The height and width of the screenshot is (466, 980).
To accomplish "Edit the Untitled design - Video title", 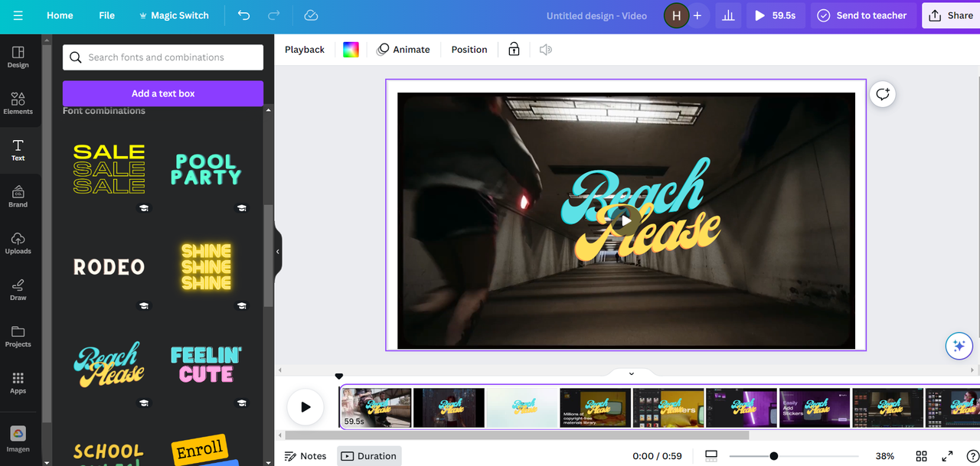I will 596,15.
